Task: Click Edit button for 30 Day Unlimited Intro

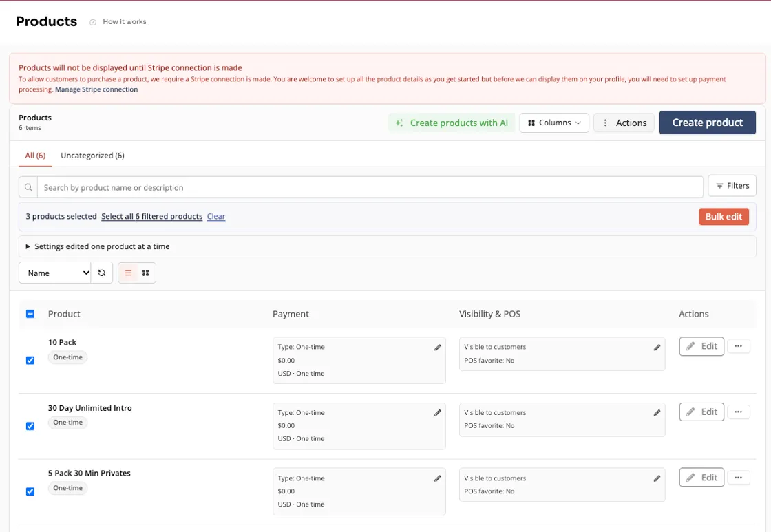Action: [x=701, y=412]
